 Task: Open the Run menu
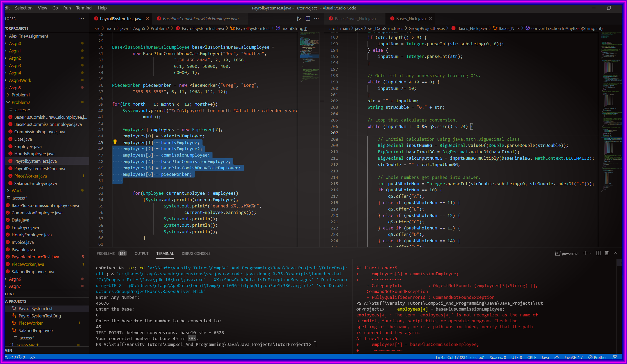pyautogui.click(x=67, y=8)
